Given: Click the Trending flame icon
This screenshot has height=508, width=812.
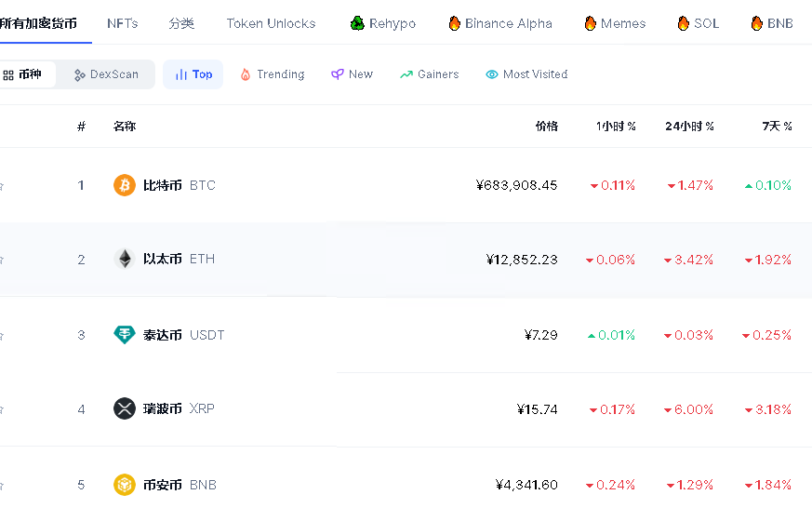Looking at the screenshot, I should tap(246, 74).
